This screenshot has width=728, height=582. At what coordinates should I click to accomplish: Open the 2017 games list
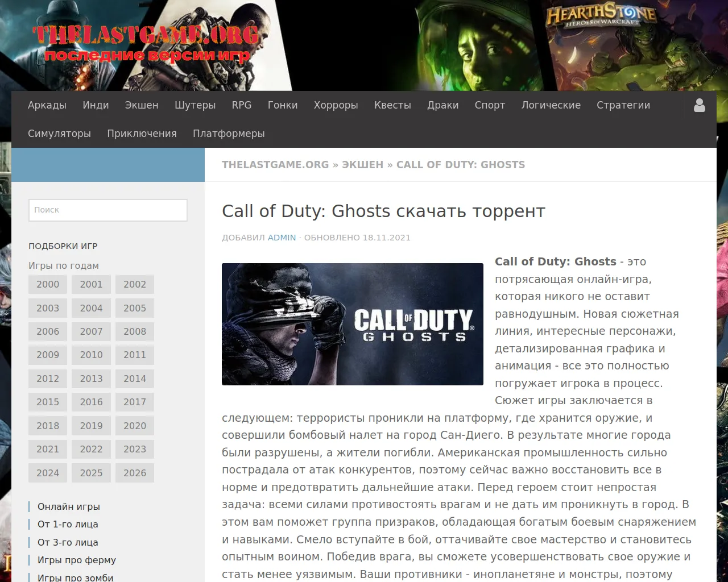135,402
